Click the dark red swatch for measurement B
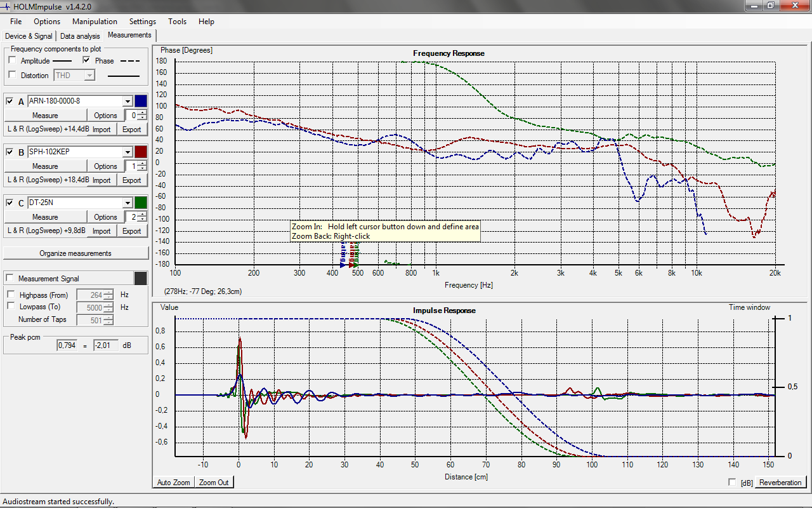 point(141,152)
